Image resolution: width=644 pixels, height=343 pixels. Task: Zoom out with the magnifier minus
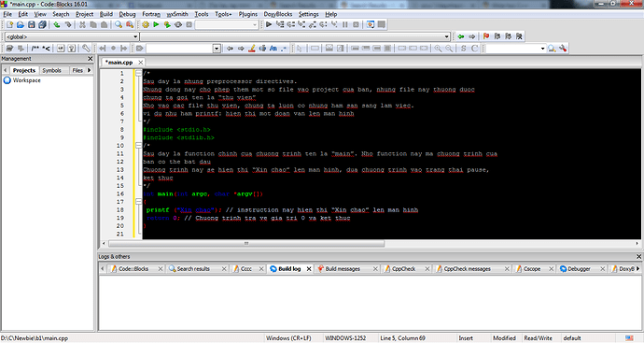pos(449,49)
